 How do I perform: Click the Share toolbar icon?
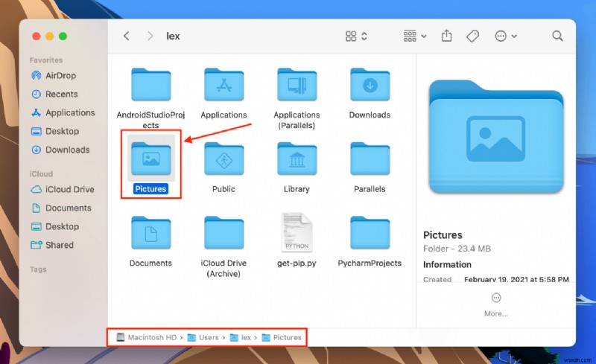pyautogui.click(x=446, y=36)
